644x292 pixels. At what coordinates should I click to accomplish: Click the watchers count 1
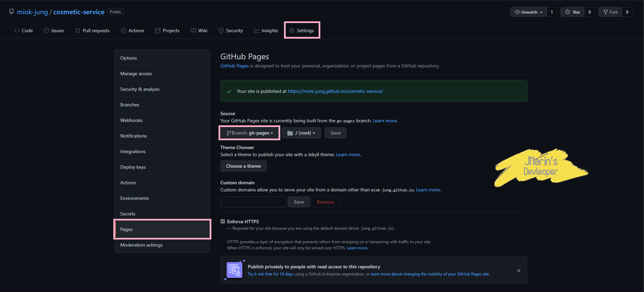point(552,12)
